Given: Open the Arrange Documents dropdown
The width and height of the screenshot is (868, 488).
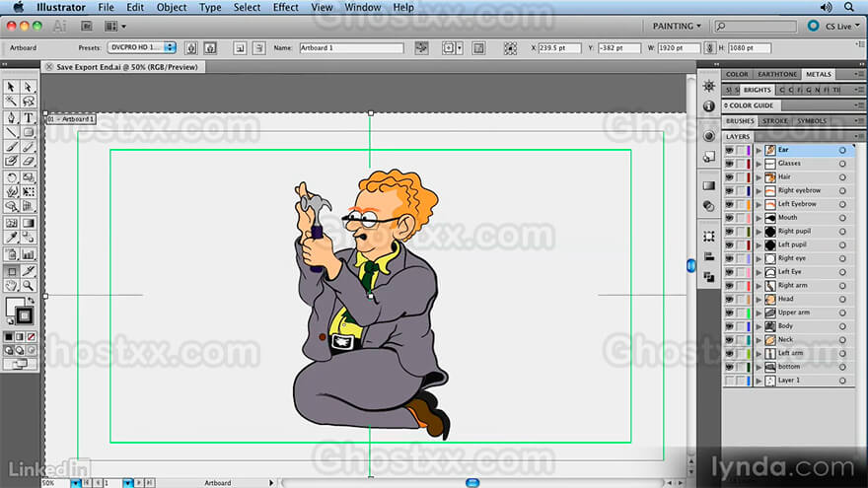Looking at the screenshot, I should pos(114,26).
